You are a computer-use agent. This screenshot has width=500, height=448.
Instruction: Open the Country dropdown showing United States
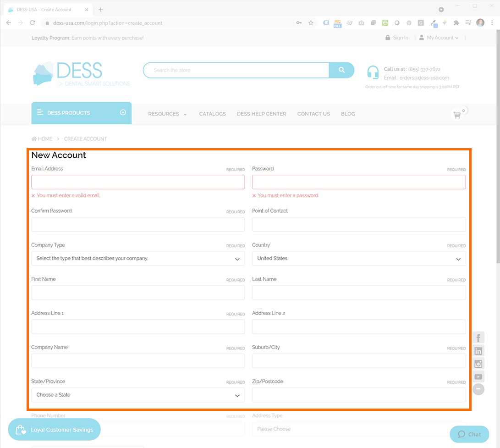tap(359, 259)
